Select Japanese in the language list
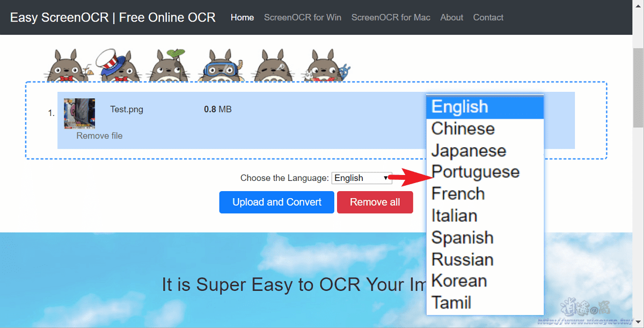The height and width of the screenshot is (328, 644). click(485, 151)
